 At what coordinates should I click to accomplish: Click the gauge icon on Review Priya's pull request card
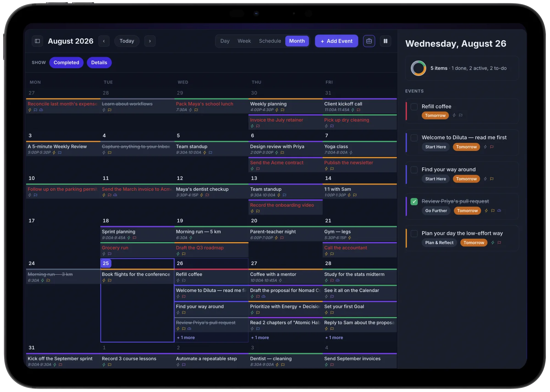point(499,211)
